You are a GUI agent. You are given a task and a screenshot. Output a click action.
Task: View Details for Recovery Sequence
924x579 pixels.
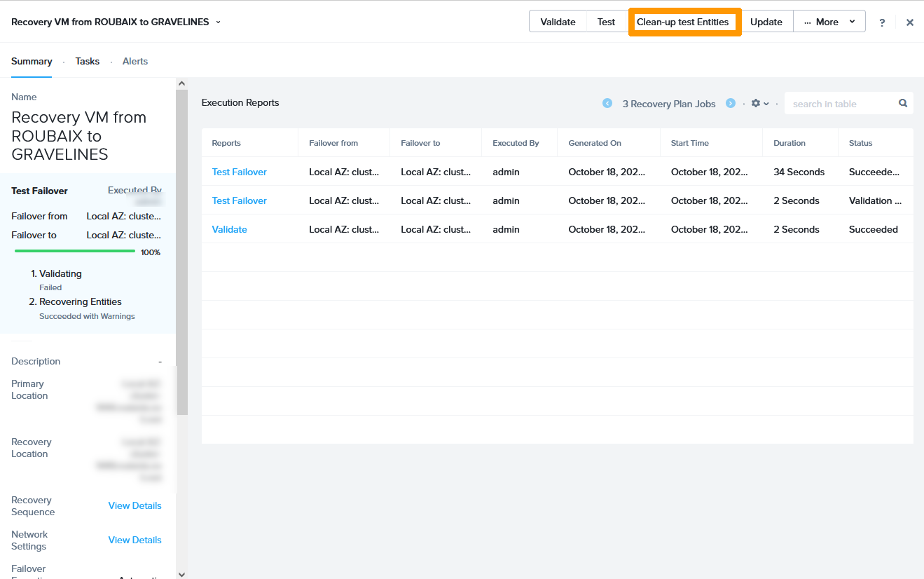[x=135, y=506]
